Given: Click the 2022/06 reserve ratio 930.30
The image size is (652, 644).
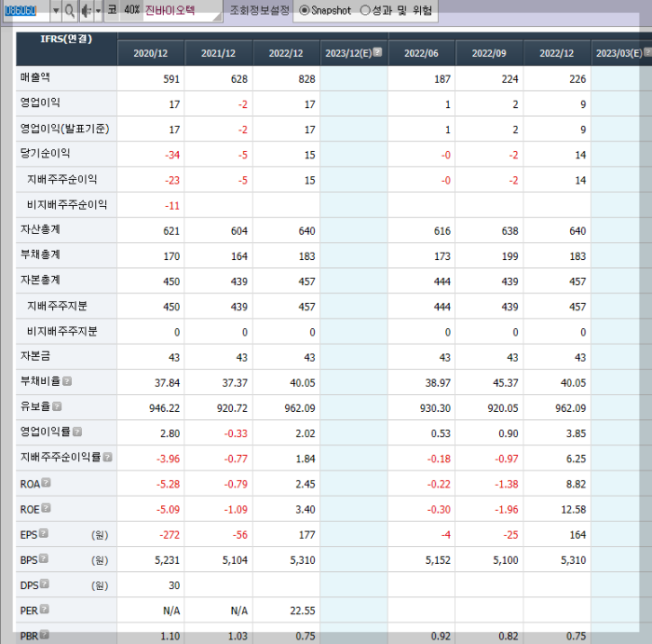Looking at the screenshot, I should [435, 408].
